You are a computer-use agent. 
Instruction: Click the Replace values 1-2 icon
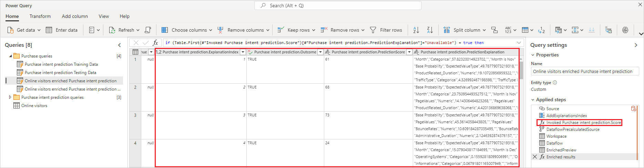542,30
